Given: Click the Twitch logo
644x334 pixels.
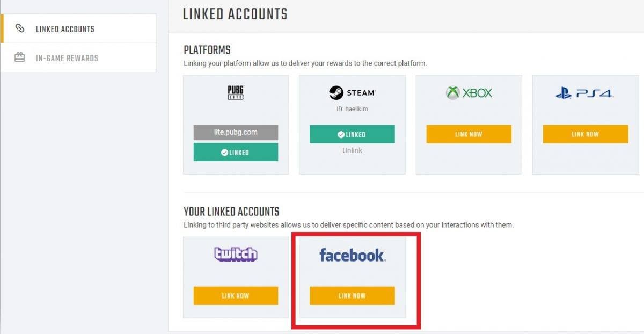Looking at the screenshot, I should [236, 254].
